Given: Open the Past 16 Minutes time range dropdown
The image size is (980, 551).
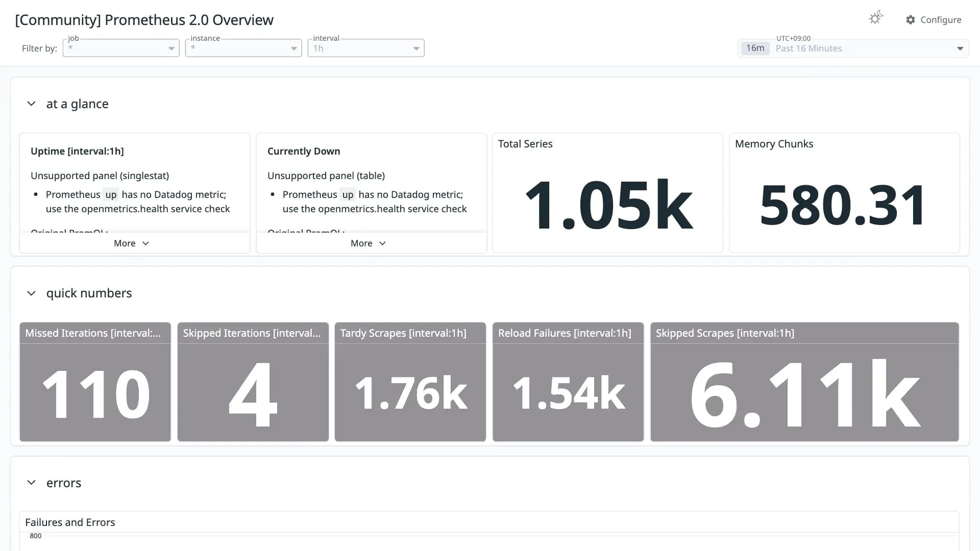Looking at the screenshot, I should point(853,48).
